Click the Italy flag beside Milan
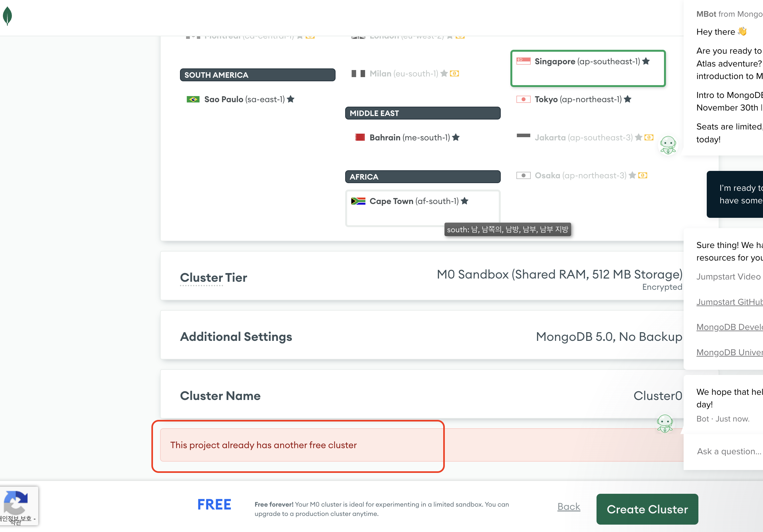 [x=358, y=73]
